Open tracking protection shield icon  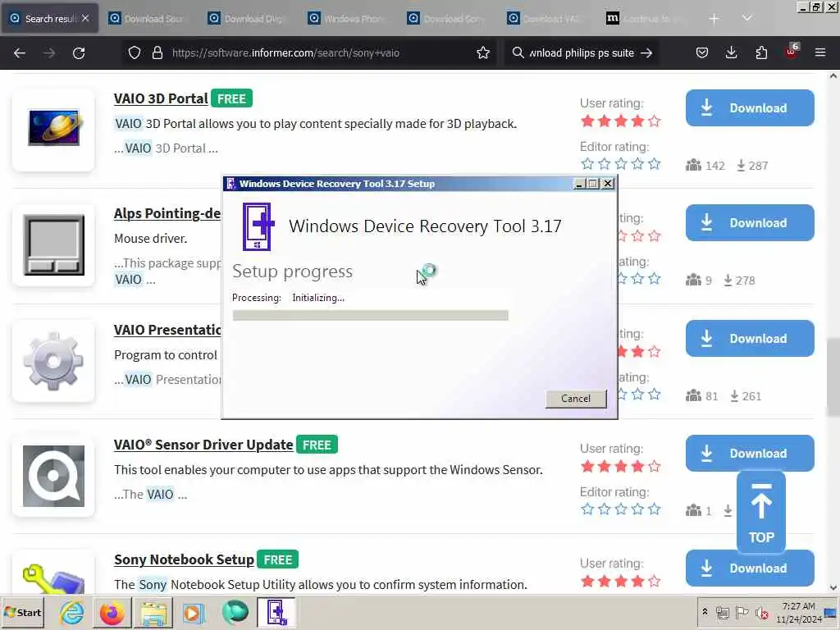tap(135, 53)
